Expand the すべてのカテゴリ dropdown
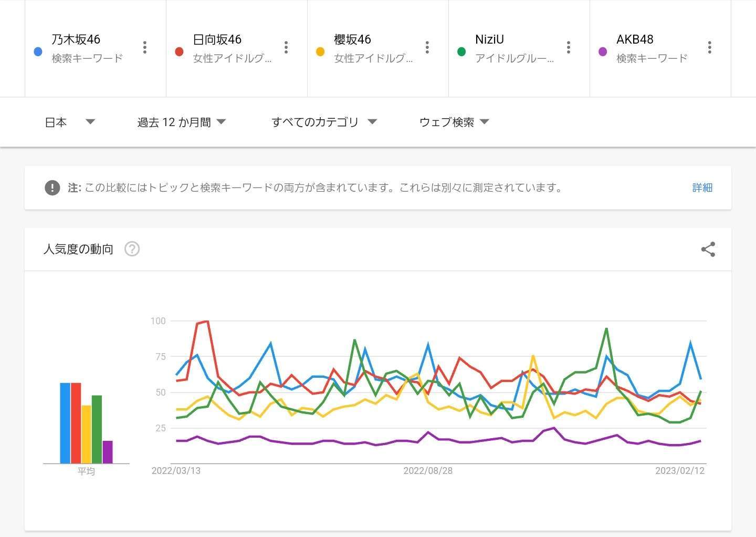Image resolution: width=756 pixels, height=537 pixels. tap(324, 122)
